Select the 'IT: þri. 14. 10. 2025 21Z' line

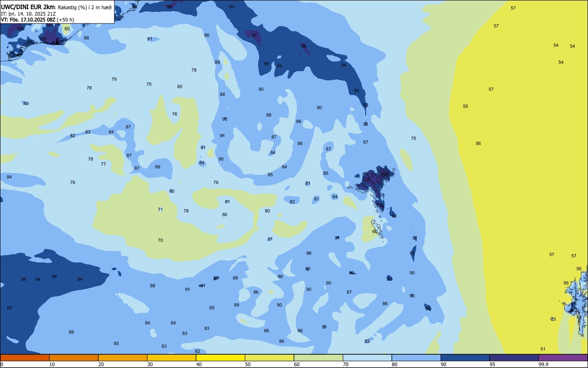click(x=28, y=14)
